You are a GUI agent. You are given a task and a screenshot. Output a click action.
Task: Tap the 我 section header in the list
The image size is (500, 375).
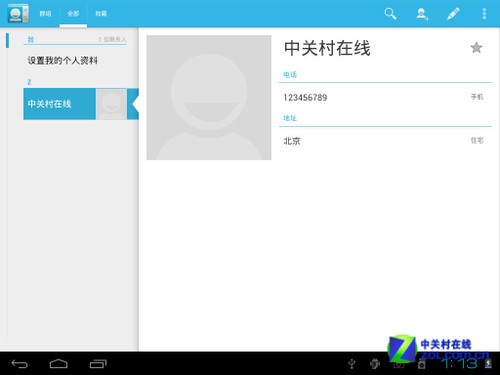point(31,40)
